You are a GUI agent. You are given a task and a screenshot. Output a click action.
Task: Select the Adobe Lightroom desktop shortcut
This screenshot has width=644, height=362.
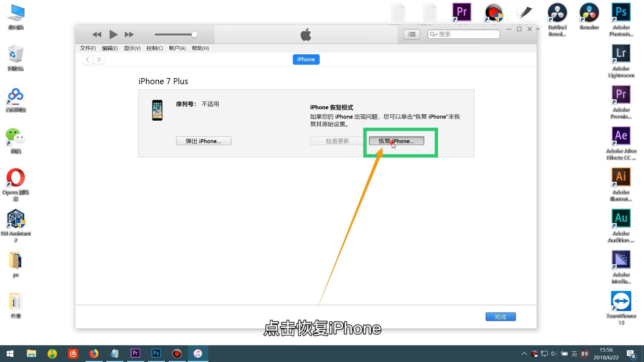pyautogui.click(x=621, y=61)
